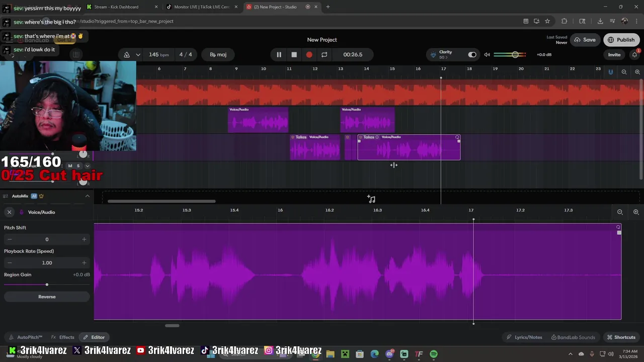644x362 pixels.
Task: Collapse the AutoMix panel chevron
Action: 87,196
